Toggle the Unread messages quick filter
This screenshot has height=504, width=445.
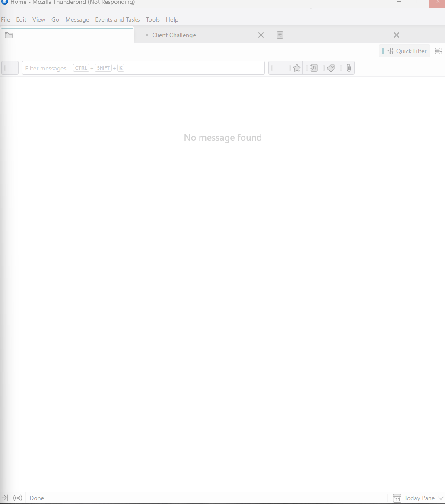tap(277, 68)
